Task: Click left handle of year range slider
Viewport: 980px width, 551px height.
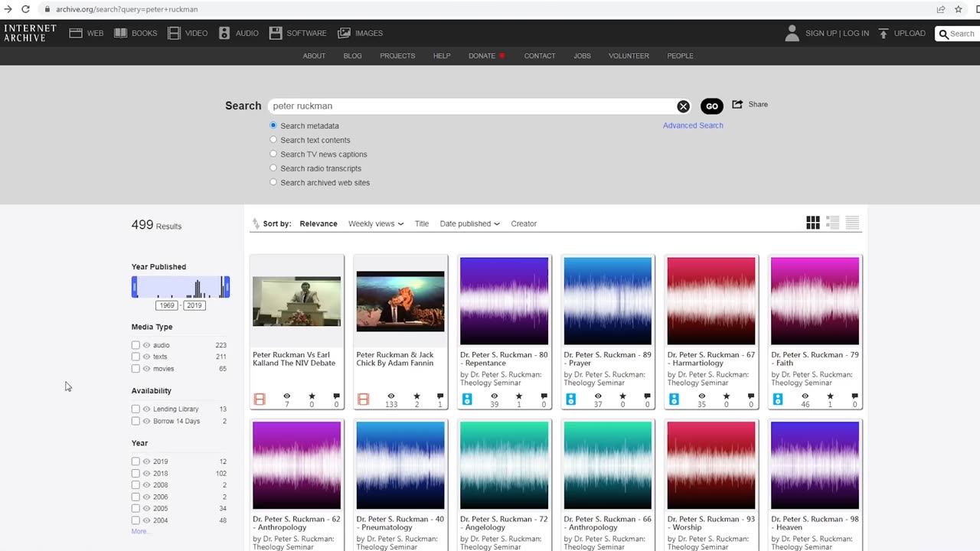Action: pos(135,287)
